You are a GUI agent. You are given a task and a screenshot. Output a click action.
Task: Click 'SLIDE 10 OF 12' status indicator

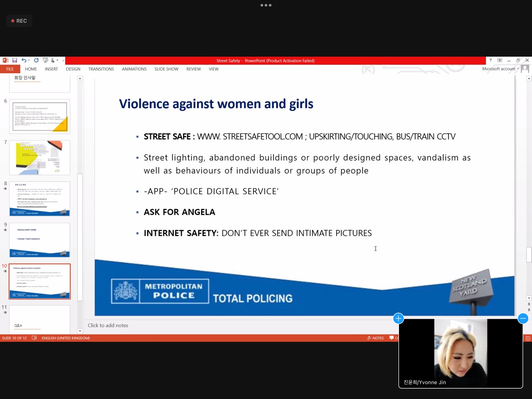click(14, 338)
